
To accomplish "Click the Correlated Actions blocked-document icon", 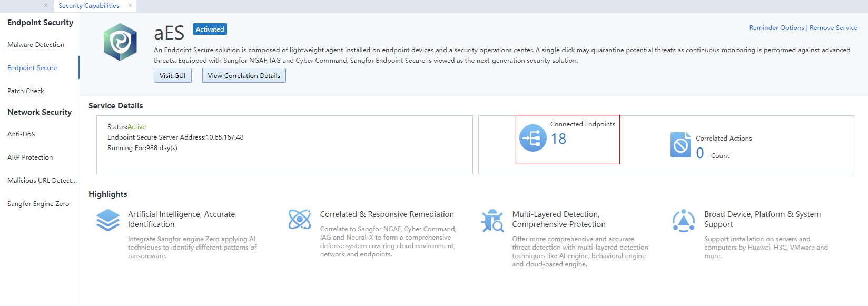I will [680, 145].
